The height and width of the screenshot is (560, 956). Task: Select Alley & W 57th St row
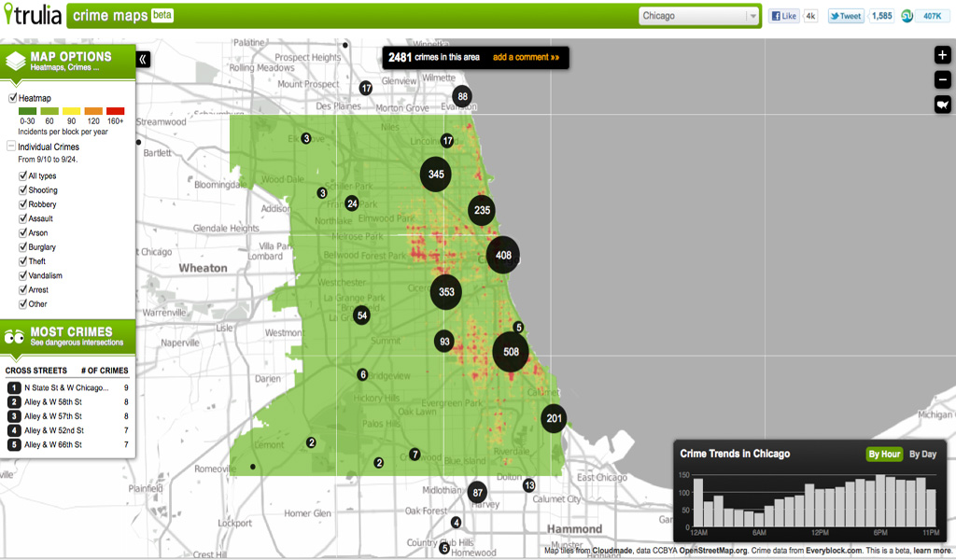tap(67, 416)
